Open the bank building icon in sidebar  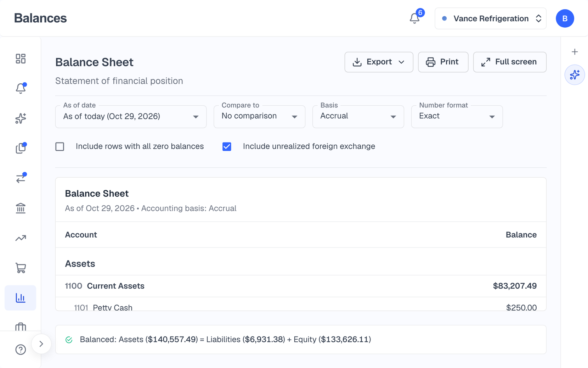point(21,208)
